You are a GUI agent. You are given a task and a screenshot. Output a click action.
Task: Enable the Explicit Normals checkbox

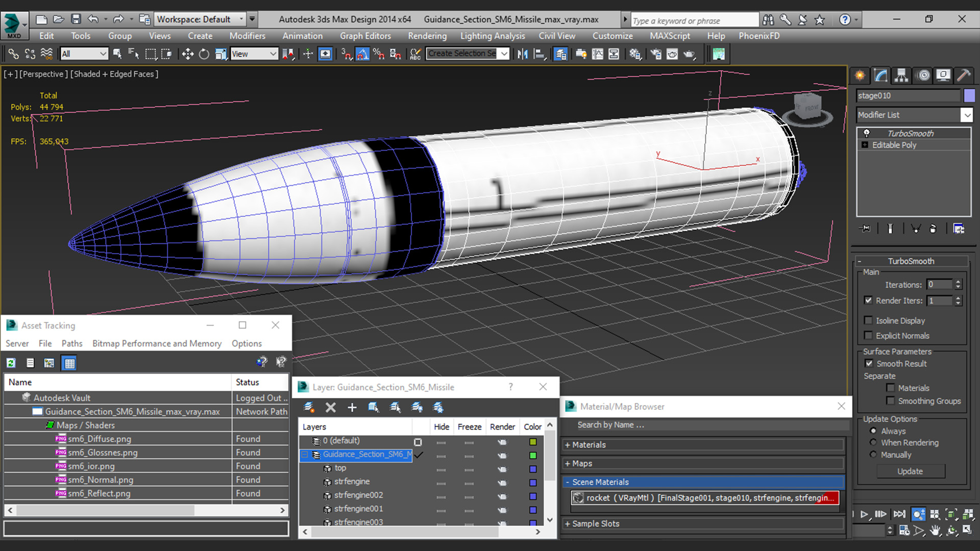tap(868, 335)
